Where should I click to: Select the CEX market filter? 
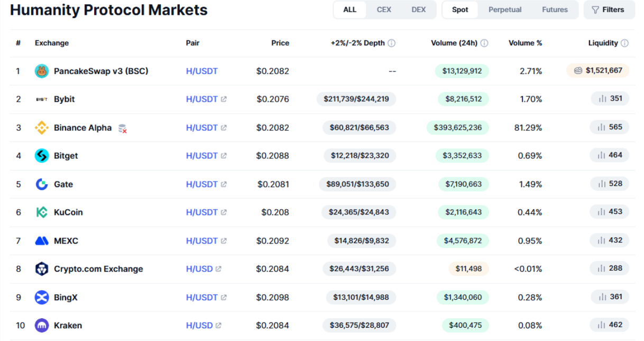click(x=384, y=10)
